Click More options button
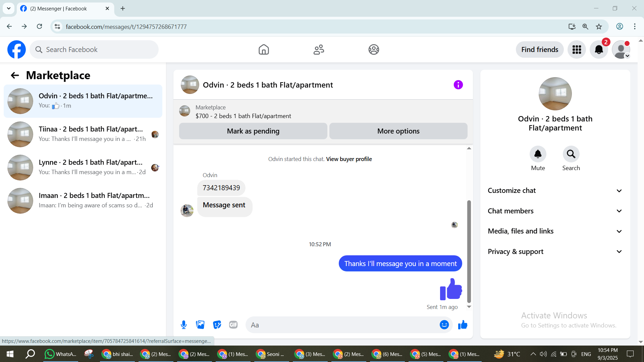Screen dimensions: 644x362 (x=398, y=131)
